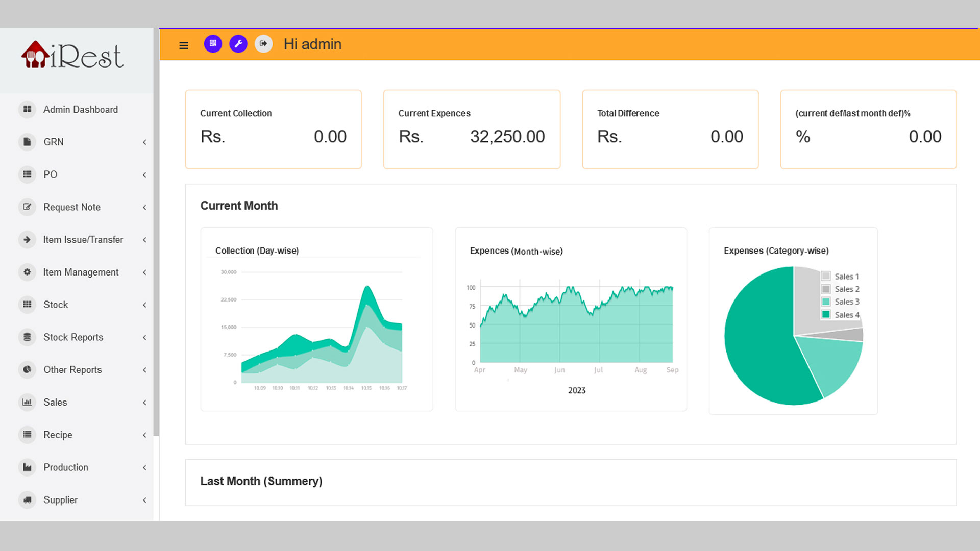Click the Current Month heading
The width and height of the screenshot is (980, 551).
coord(239,206)
